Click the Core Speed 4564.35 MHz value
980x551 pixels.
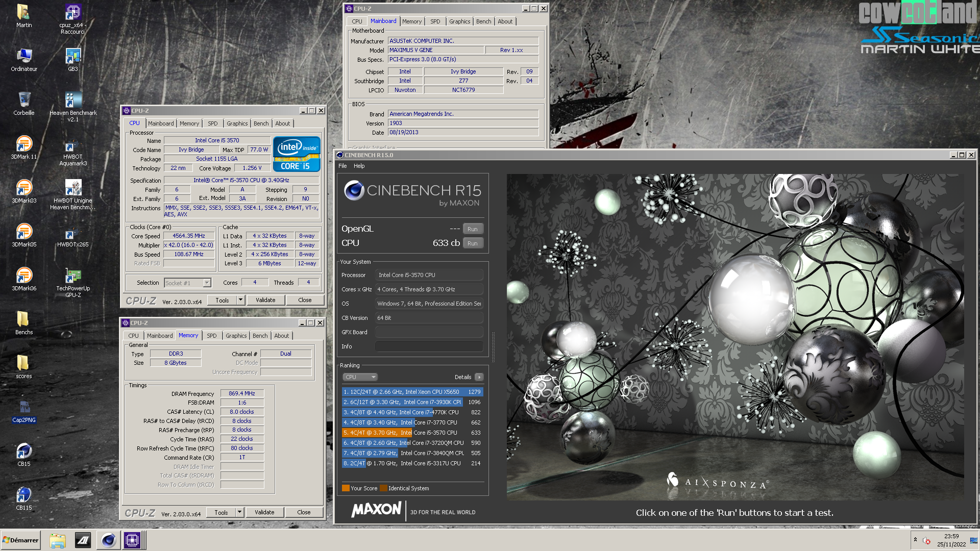189,236
